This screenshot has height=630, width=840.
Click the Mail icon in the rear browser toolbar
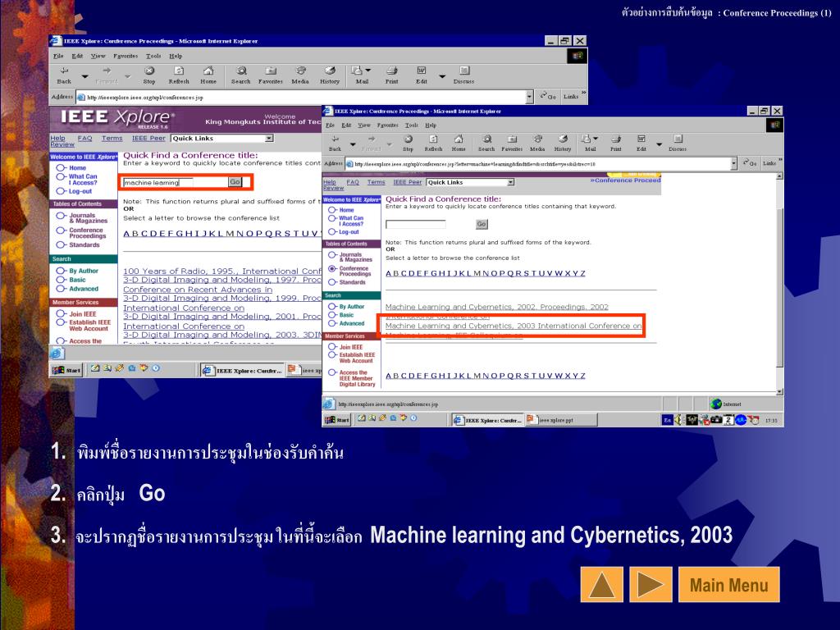(x=358, y=71)
